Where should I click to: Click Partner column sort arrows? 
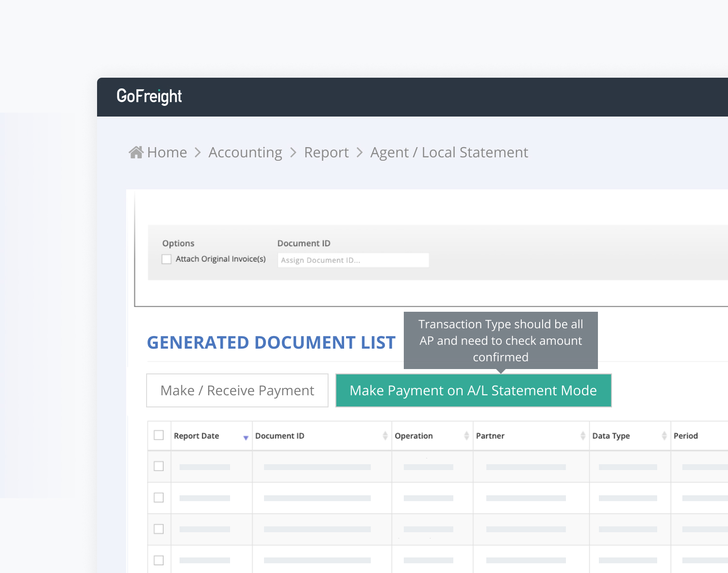[x=583, y=436]
